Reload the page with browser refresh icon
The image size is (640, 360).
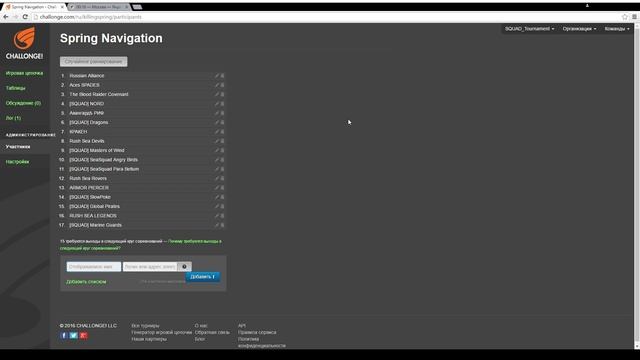tap(25, 17)
